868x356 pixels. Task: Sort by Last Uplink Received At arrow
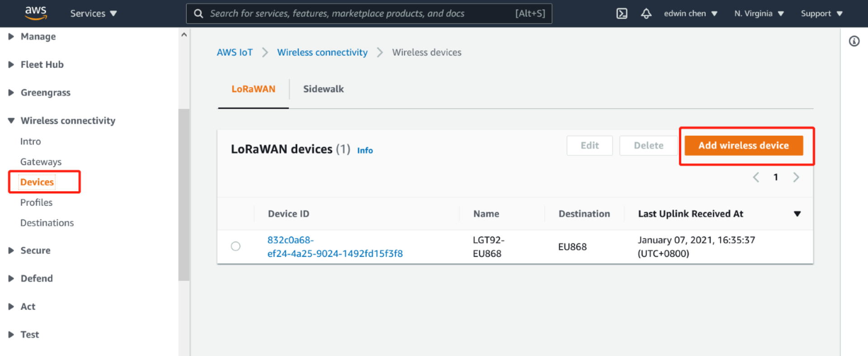(x=797, y=214)
